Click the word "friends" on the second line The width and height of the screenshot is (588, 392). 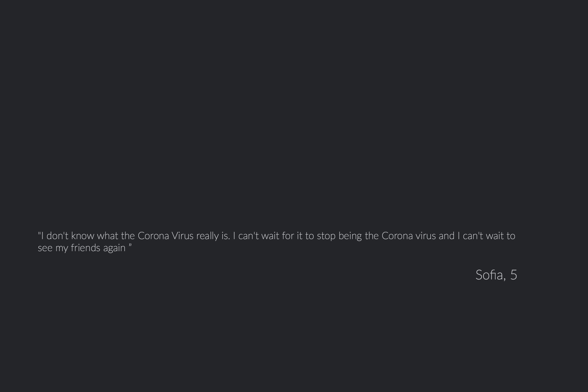point(85,248)
